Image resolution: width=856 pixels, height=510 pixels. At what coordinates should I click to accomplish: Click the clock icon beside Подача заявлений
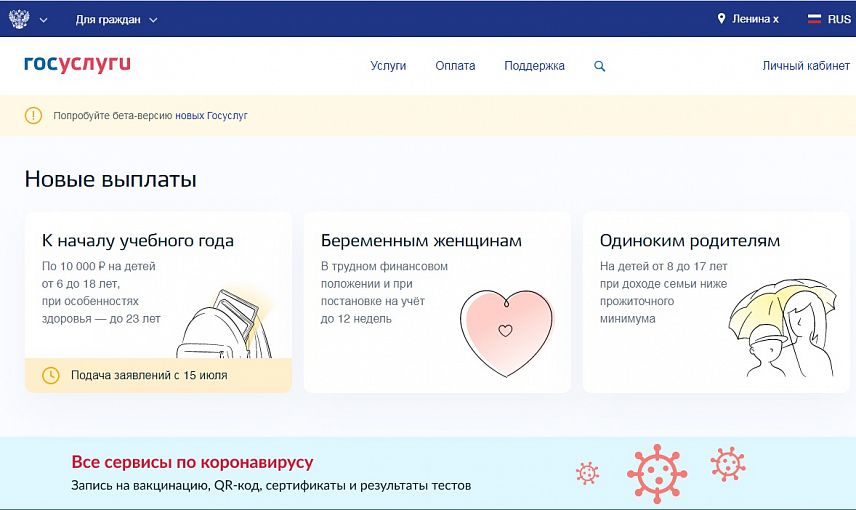[50, 375]
